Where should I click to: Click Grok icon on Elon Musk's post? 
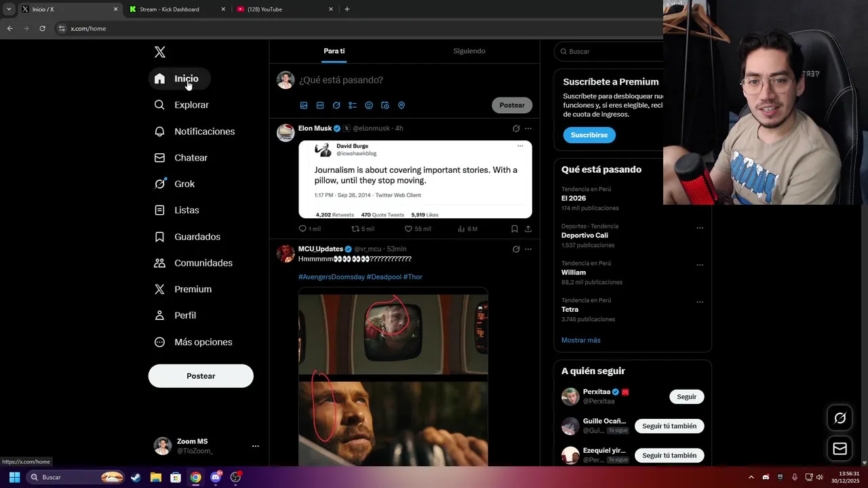pyautogui.click(x=516, y=128)
